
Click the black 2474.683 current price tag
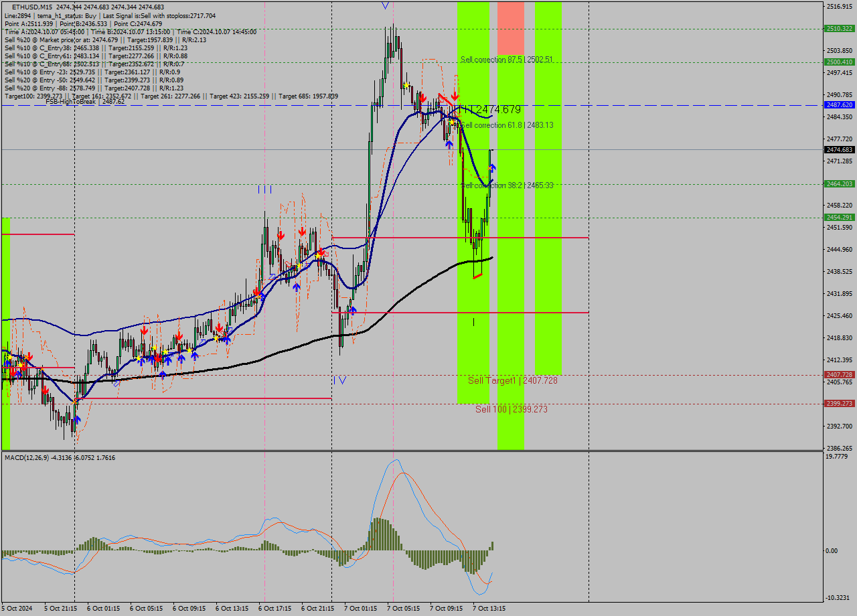tap(840, 149)
